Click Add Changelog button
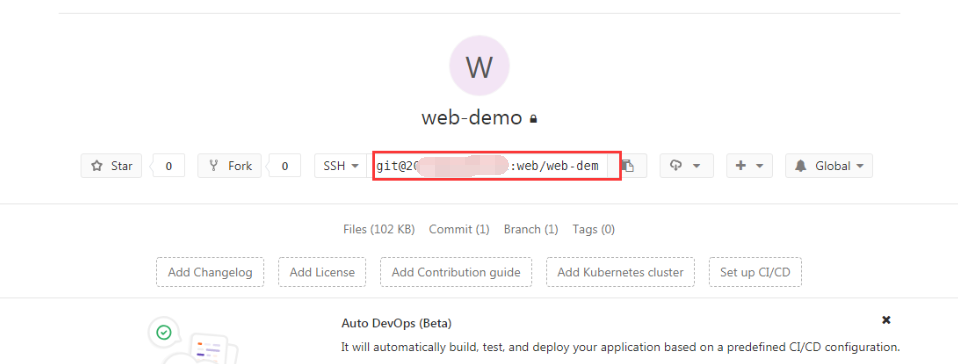This screenshot has height=364, width=958. tap(210, 272)
